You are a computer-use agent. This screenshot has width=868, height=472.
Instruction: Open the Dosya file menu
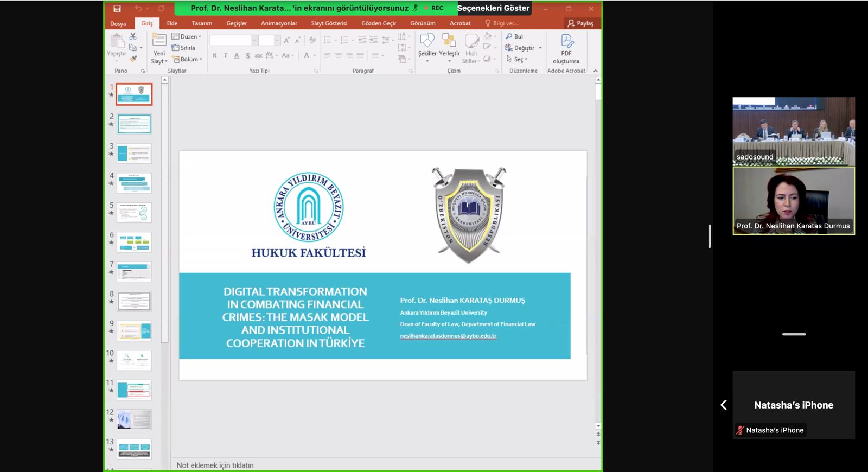coord(118,23)
